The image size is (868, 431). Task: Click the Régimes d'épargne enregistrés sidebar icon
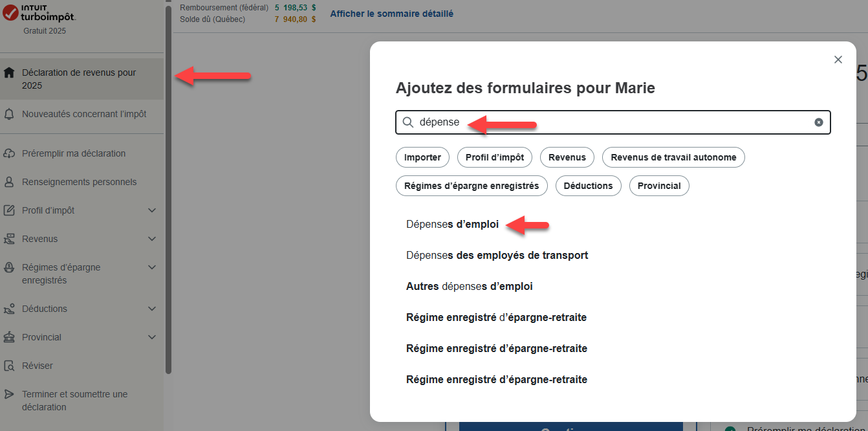pyautogui.click(x=9, y=267)
